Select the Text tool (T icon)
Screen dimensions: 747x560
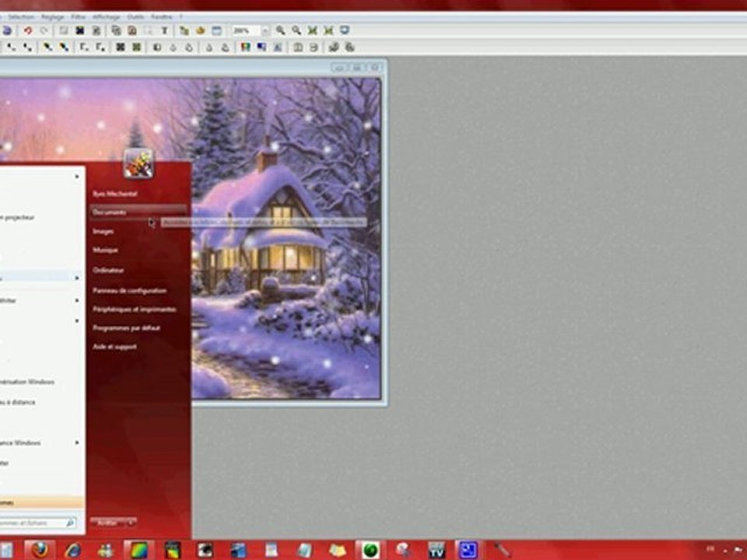(x=164, y=30)
